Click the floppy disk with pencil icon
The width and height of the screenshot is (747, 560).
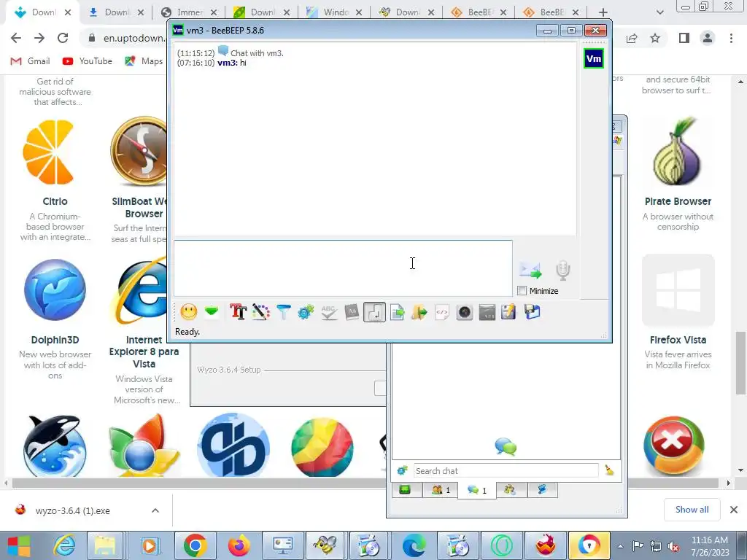tap(508, 312)
